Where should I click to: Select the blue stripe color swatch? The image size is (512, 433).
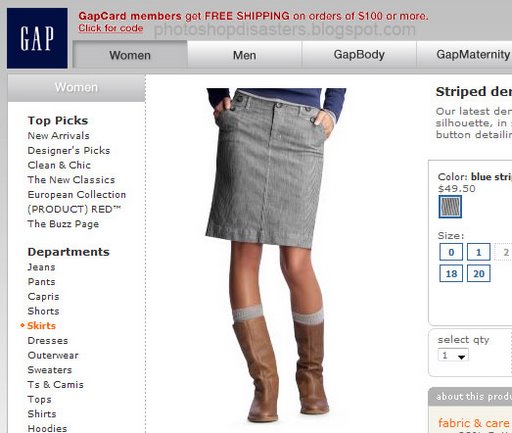coord(450,207)
